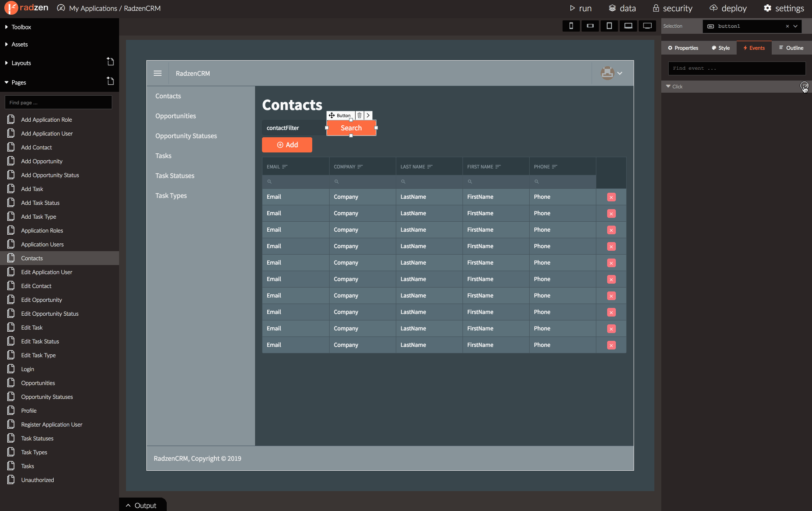Delete the selected Button with trash icon
The height and width of the screenshot is (511, 812).
click(x=359, y=115)
